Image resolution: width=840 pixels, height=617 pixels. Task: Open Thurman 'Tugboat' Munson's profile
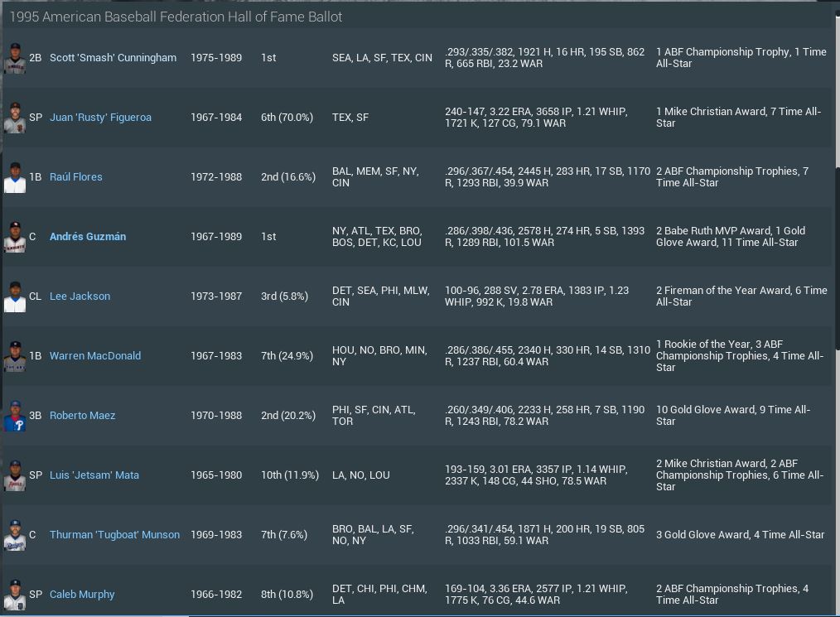[x=114, y=535]
